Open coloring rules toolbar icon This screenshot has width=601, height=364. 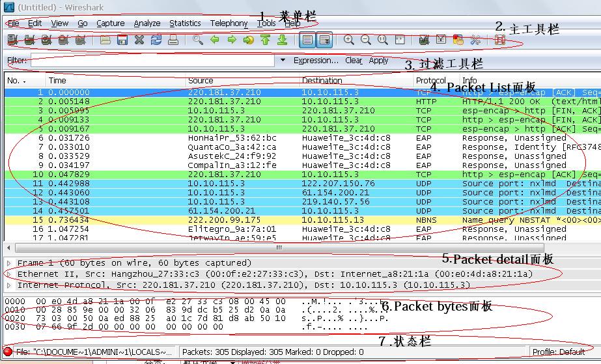[458, 40]
